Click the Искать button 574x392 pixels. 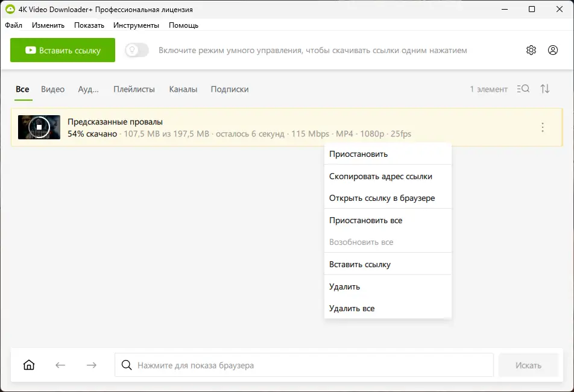point(528,365)
